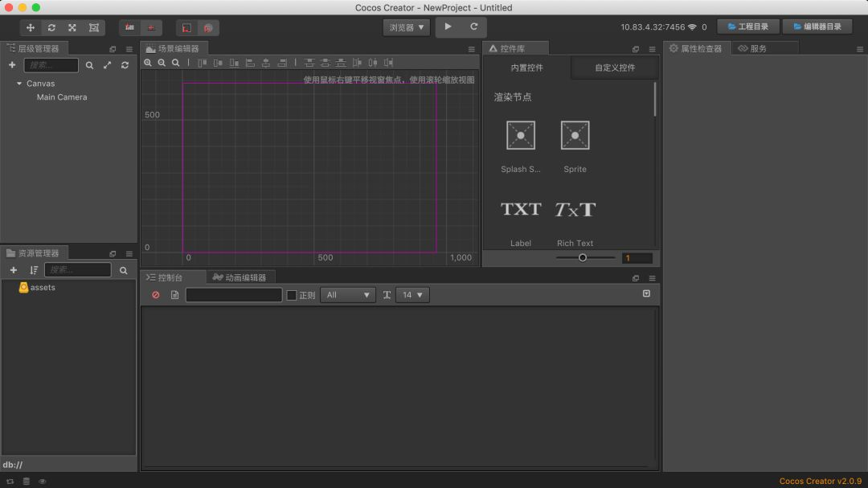The height and width of the screenshot is (488, 868).
Task: Click the 工程目录 button
Action: tap(747, 27)
